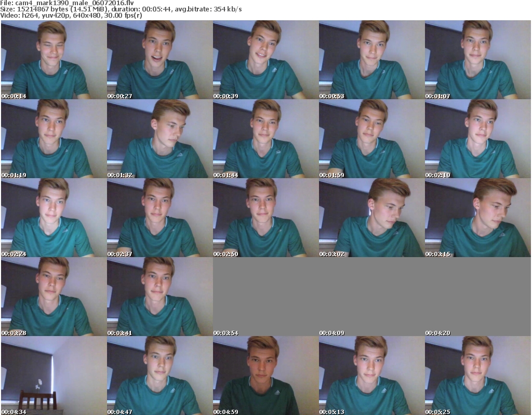
Task: Select the empty gray frame at 00:04:20
Action: [x=477, y=297]
